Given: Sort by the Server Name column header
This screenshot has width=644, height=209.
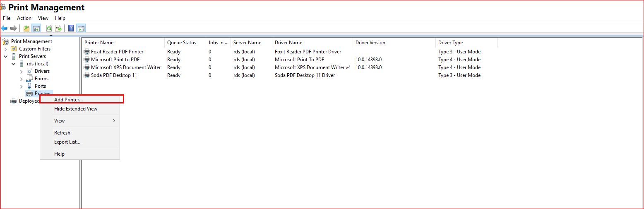Looking at the screenshot, I should (251, 43).
